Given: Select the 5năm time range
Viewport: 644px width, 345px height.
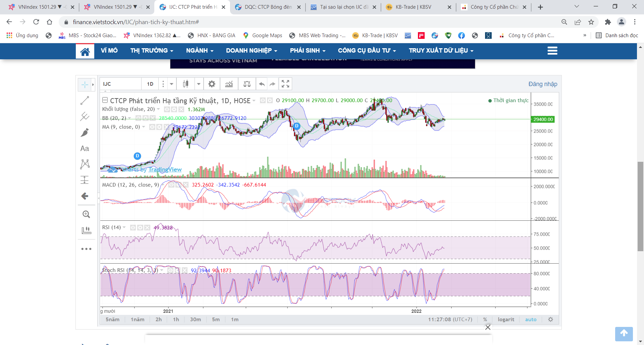Looking at the screenshot, I should 112,320.
